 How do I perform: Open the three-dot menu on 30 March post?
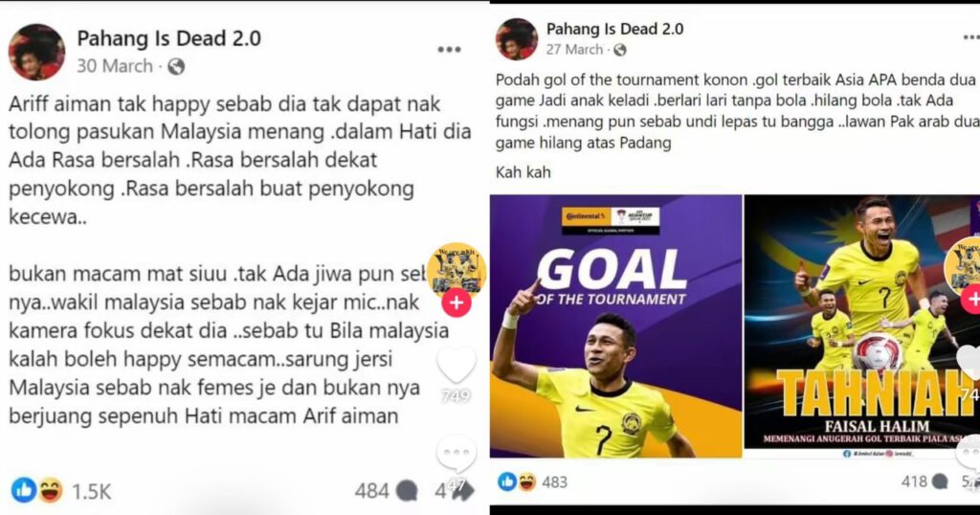coord(449,50)
